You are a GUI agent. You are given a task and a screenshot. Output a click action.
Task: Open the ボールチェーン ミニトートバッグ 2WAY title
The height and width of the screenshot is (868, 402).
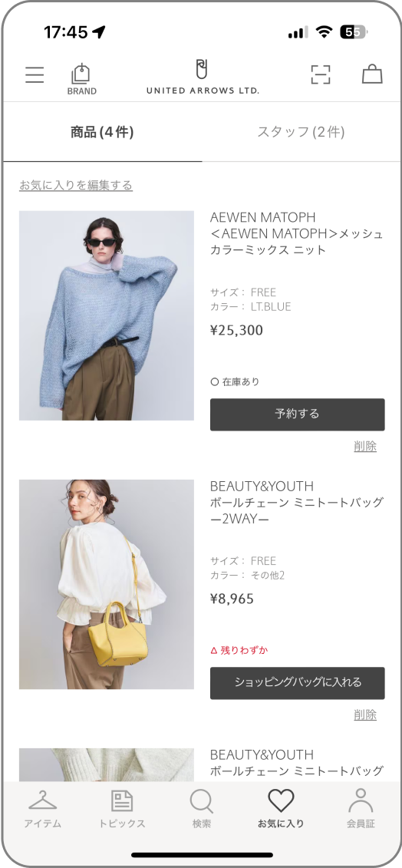click(297, 511)
